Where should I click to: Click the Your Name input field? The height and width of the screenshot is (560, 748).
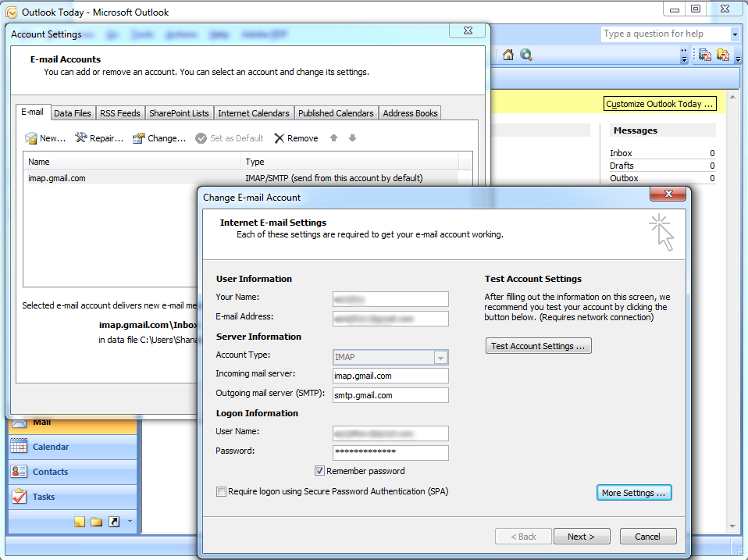point(390,299)
